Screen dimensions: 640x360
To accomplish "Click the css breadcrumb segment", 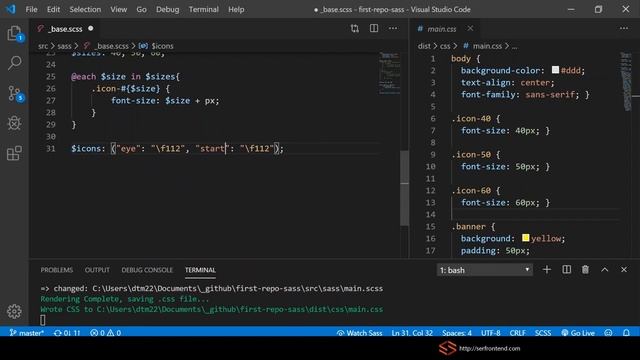I will click(445, 46).
